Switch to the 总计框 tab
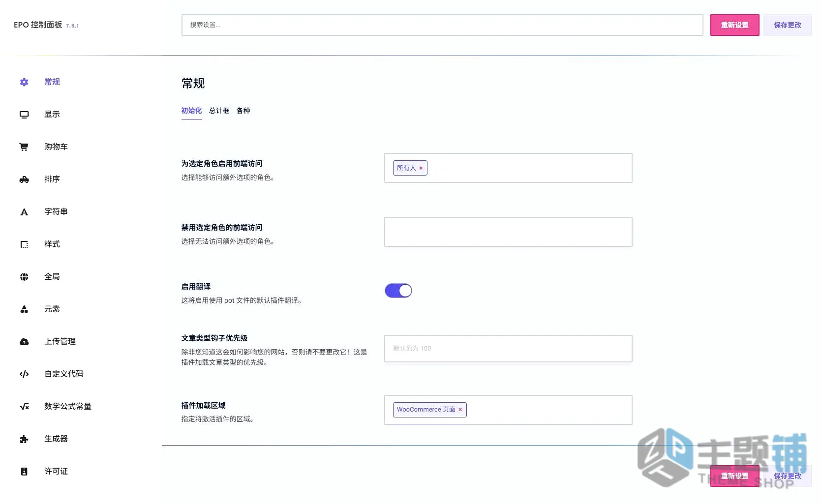 219,111
